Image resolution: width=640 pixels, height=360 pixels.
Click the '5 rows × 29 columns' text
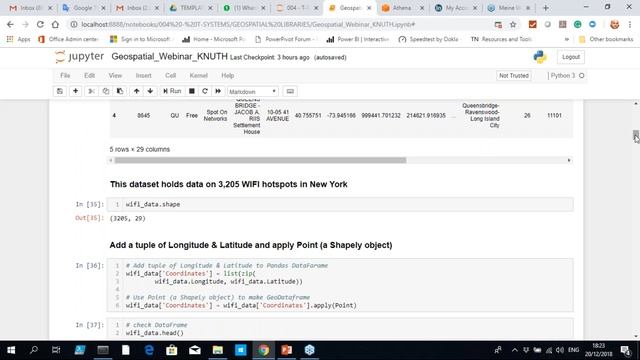pyautogui.click(x=140, y=149)
